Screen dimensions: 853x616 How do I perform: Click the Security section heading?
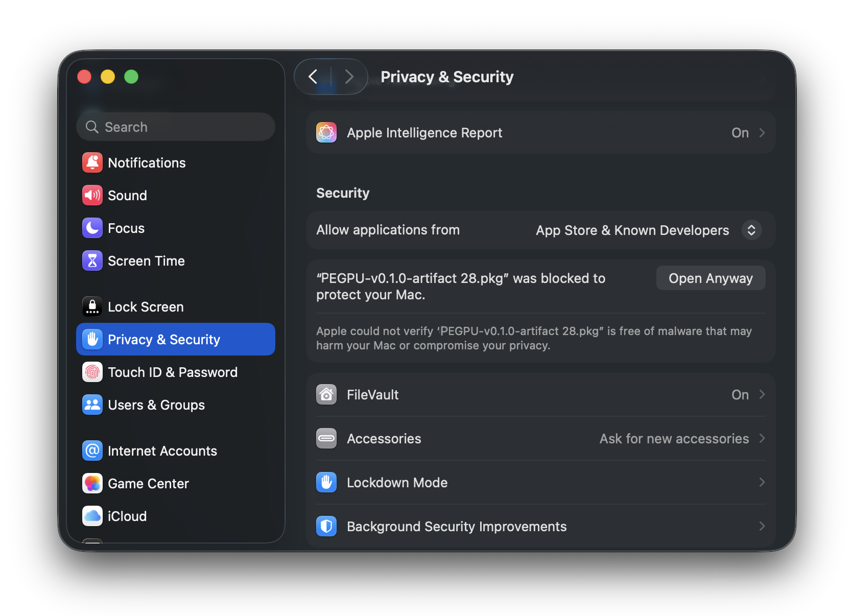coord(343,193)
